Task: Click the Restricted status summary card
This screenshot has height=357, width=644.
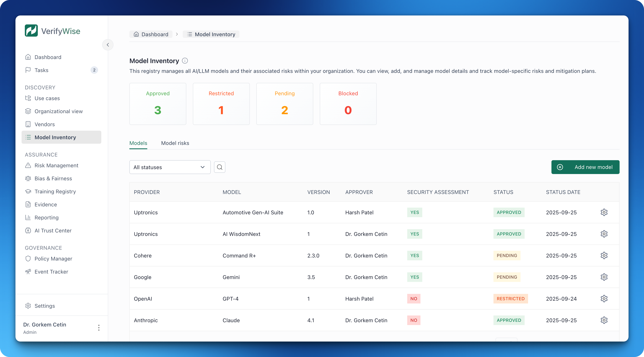Action: click(221, 104)
